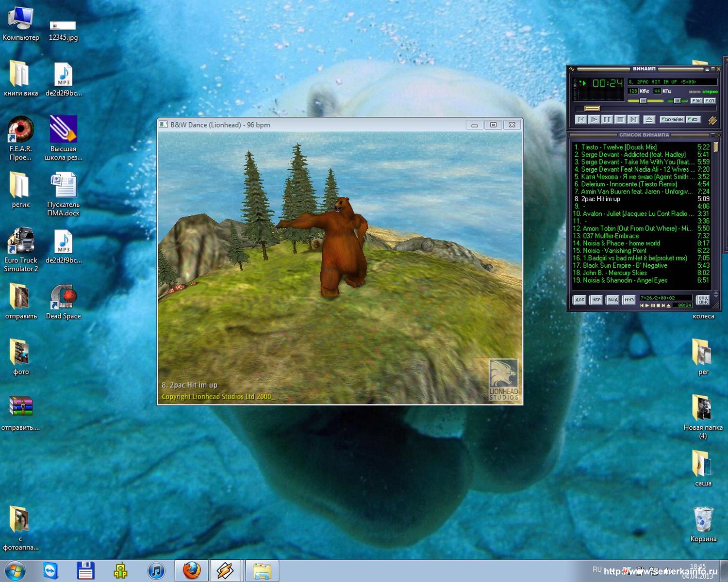Pause playback in Winamp main window

607,119
